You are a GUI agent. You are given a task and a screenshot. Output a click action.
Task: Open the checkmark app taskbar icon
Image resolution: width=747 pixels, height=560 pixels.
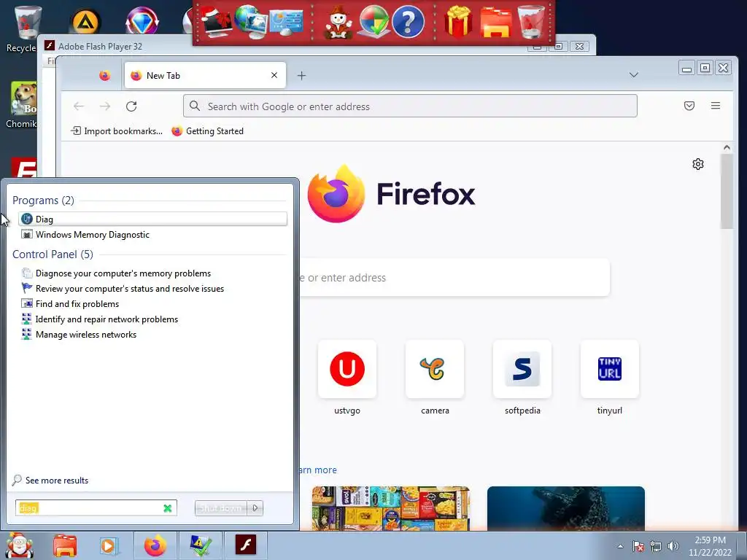(x=201, y=545)
